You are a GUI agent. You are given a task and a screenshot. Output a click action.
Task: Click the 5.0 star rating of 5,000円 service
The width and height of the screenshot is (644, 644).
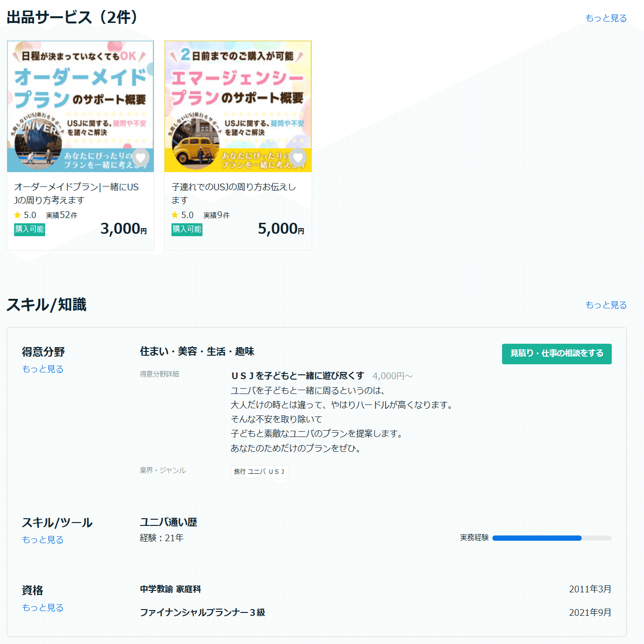tap(182, 215)
